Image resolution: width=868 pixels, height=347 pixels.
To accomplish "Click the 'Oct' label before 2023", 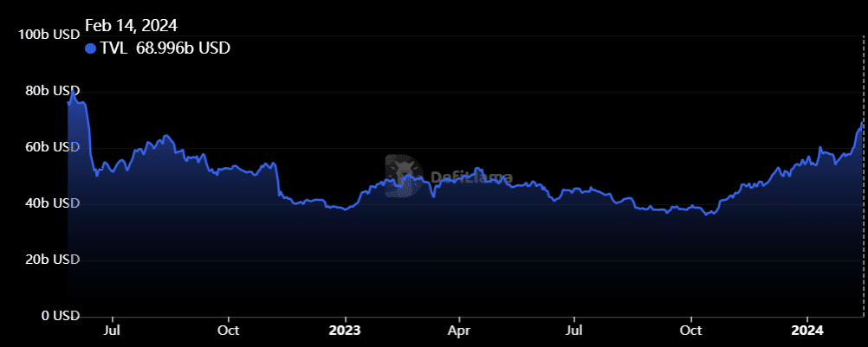I will pos(228,331).
